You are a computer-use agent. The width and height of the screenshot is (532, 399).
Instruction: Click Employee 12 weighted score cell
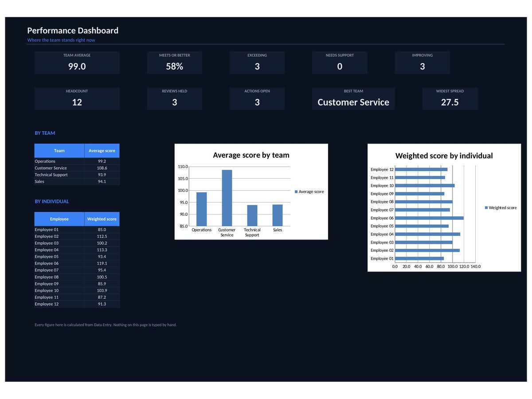pyautogui.click(x=102, y=304)
